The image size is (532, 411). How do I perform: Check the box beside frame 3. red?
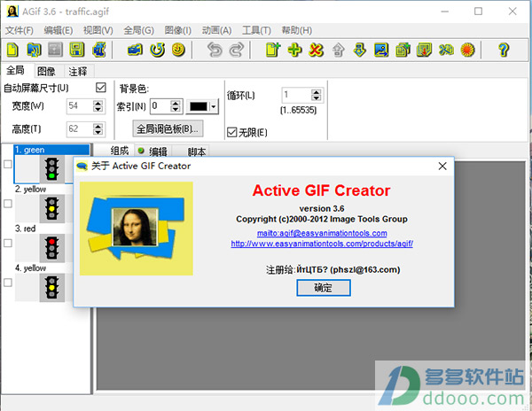(x=8, y=243)
